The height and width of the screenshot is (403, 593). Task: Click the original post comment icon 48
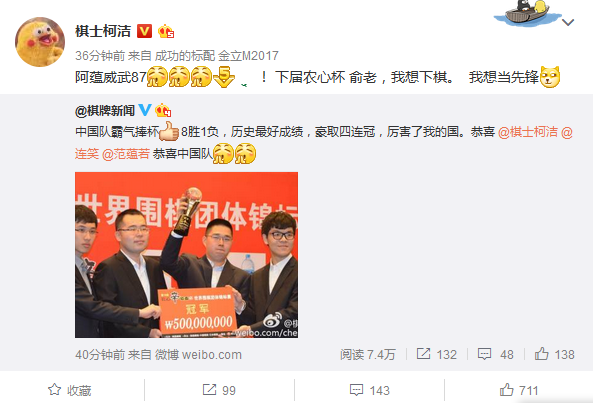coord(495,354)
